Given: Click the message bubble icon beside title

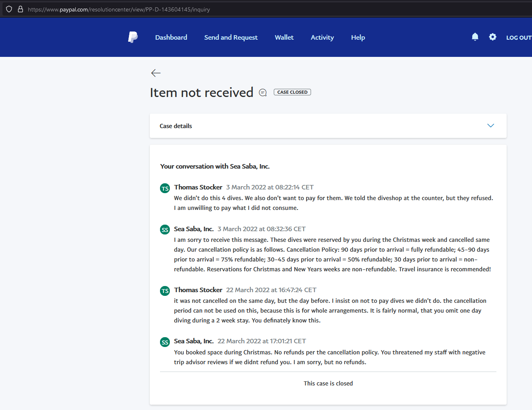Looking at the screenshot, I should 263,93.
